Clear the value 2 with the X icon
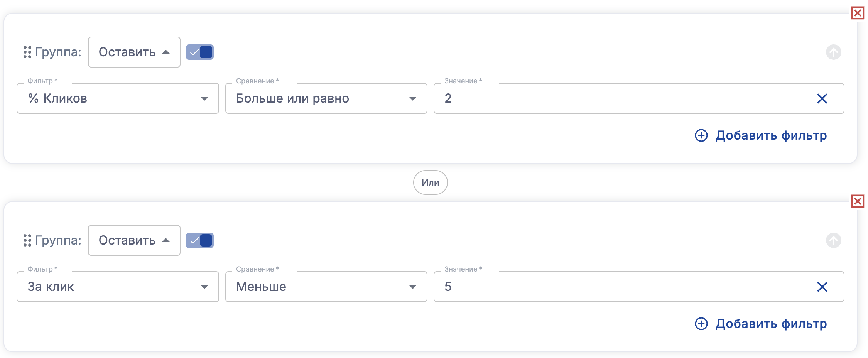This screenshot has height=358, width=868. coord(822,99)
